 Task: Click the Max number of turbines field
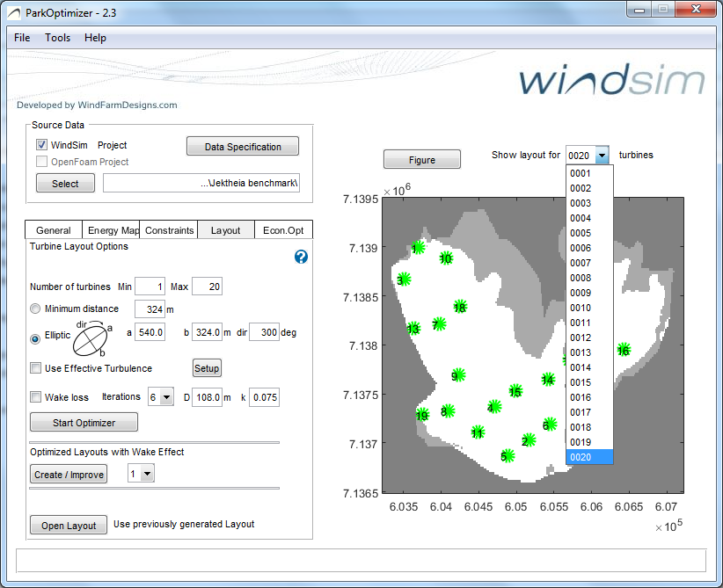pos(207,287)
